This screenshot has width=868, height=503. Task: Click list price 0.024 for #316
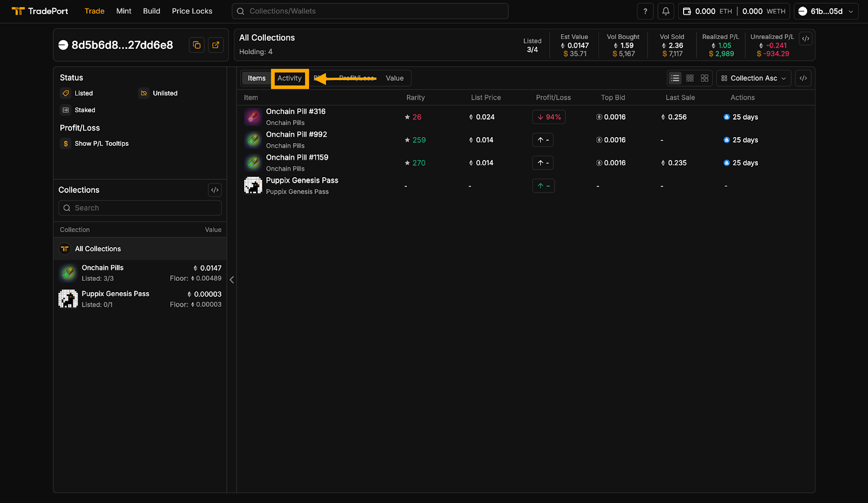point(482,117)
